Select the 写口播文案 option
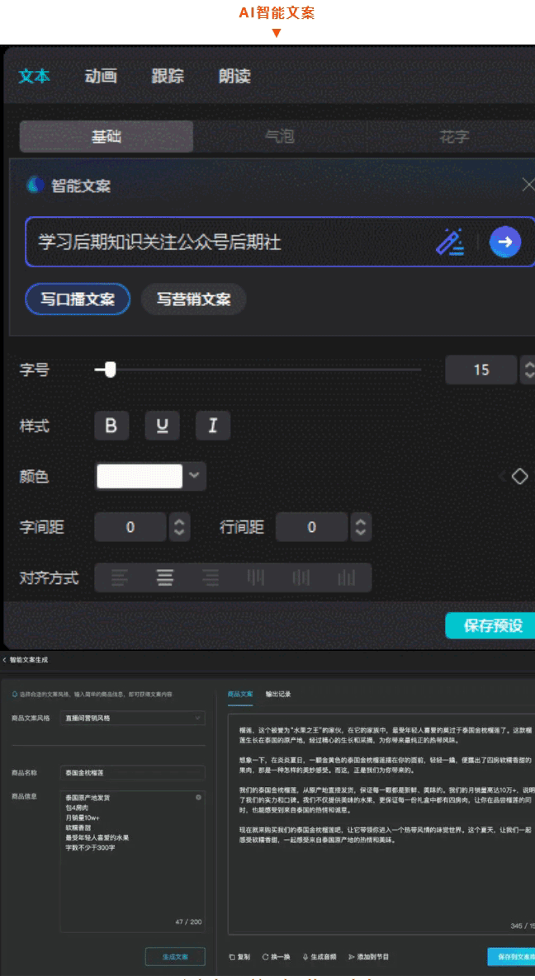The width and height of the screenshot is (535, 980). 78,299
